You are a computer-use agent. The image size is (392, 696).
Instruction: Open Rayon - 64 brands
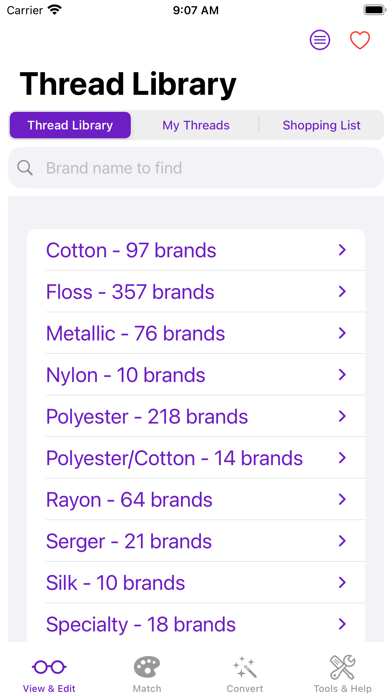(196, 500)
